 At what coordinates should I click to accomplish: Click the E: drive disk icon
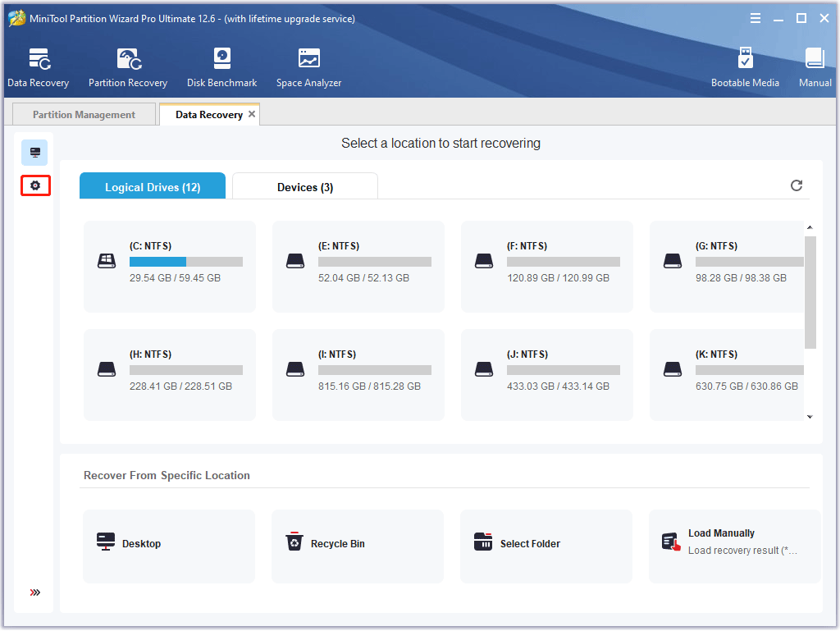tap(295, 261)
